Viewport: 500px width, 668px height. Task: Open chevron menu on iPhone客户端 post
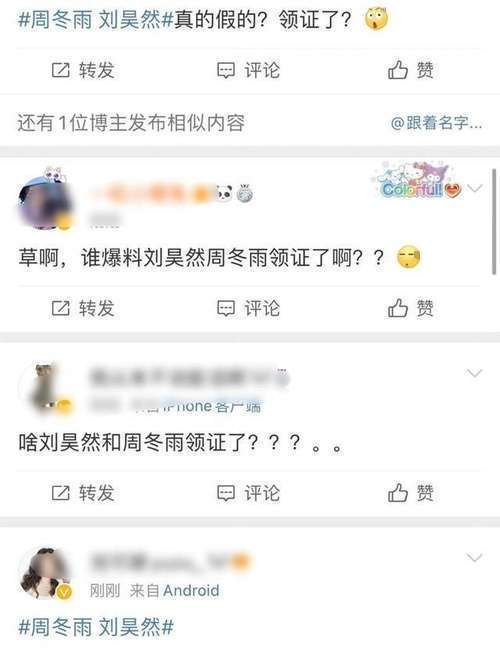point(474,373)
